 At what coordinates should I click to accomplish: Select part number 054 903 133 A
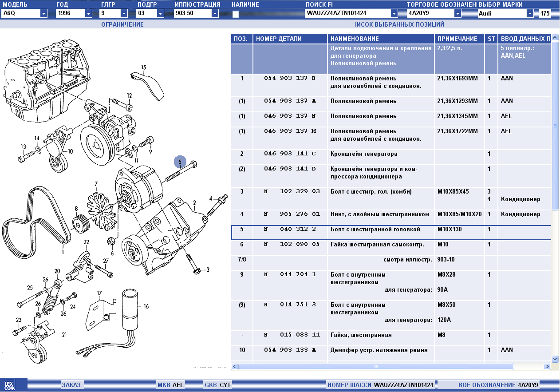(x=290, y=350)
